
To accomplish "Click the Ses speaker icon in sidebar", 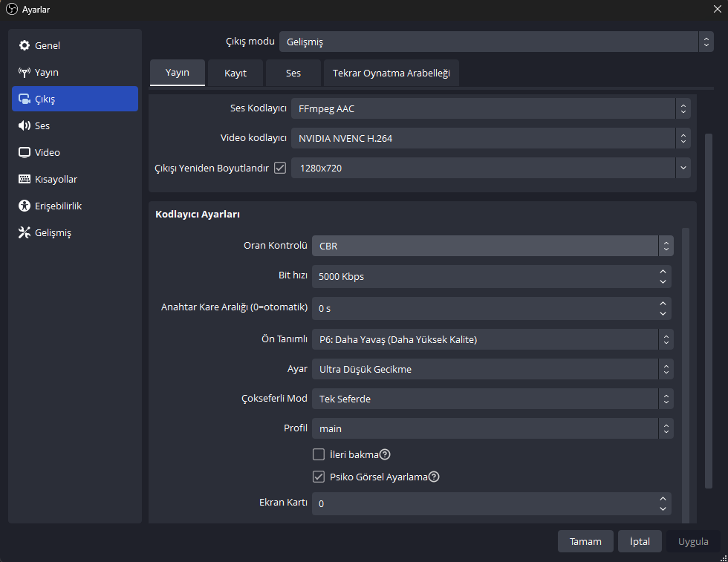I will click(x=25, y=126).
